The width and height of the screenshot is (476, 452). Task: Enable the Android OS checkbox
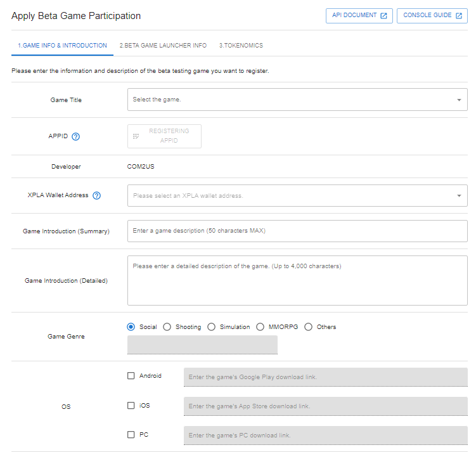(131, 376)
